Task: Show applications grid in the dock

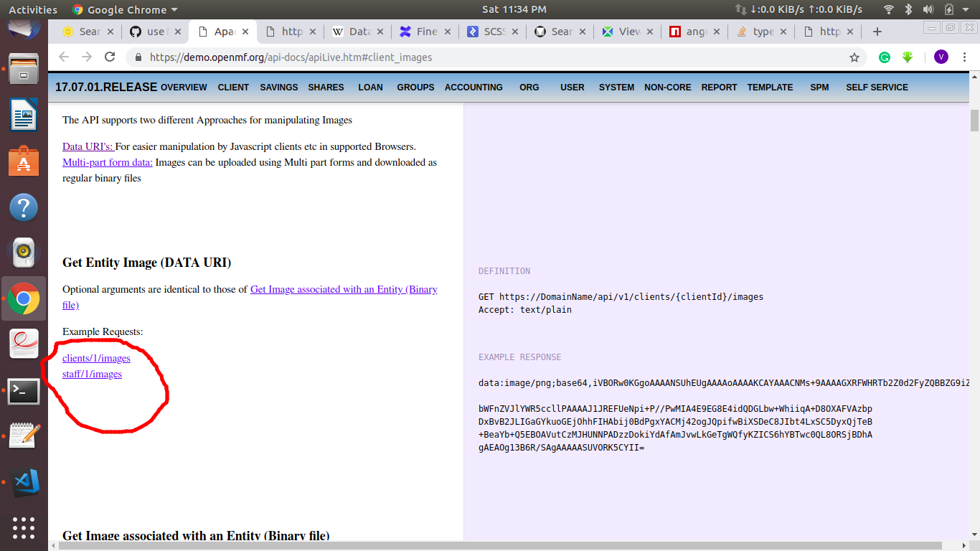Action: click(23, 528)
